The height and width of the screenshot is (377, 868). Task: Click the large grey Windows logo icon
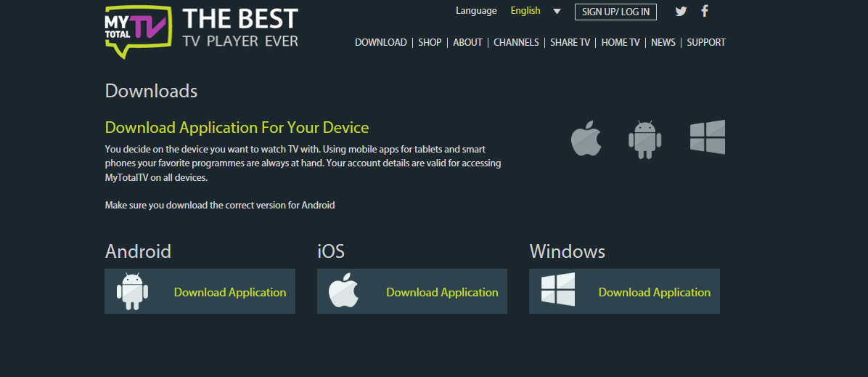[x=708, y=137]
